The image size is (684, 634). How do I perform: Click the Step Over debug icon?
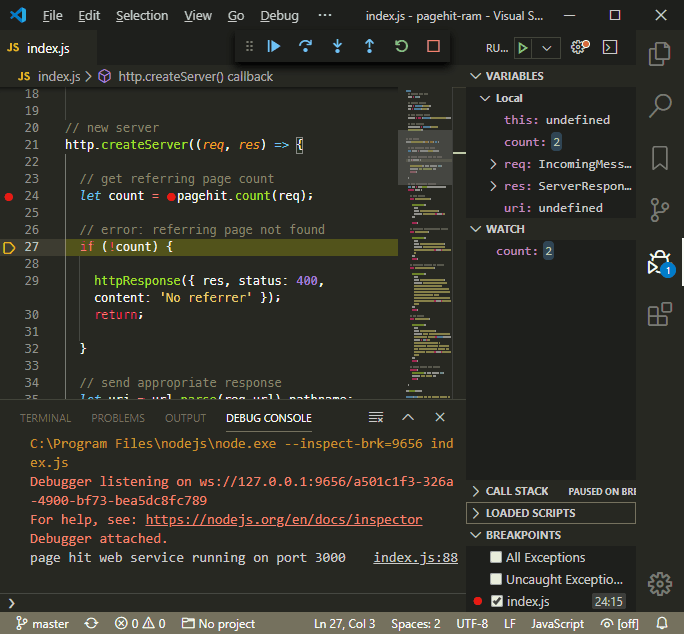tap(305, 46)
